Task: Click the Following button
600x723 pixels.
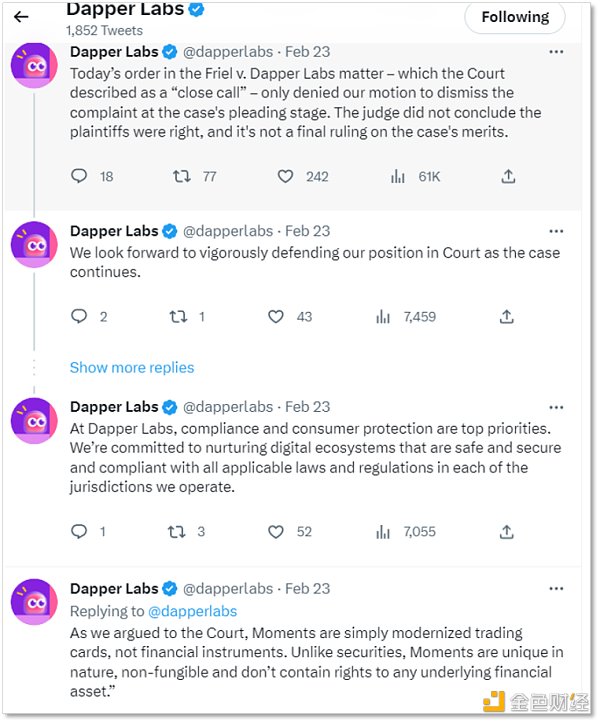Action: pyautogui.click(x=515, y=17)
